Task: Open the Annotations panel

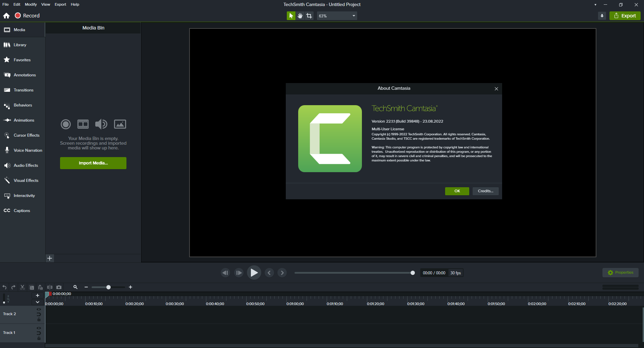Action: point(22,75)
